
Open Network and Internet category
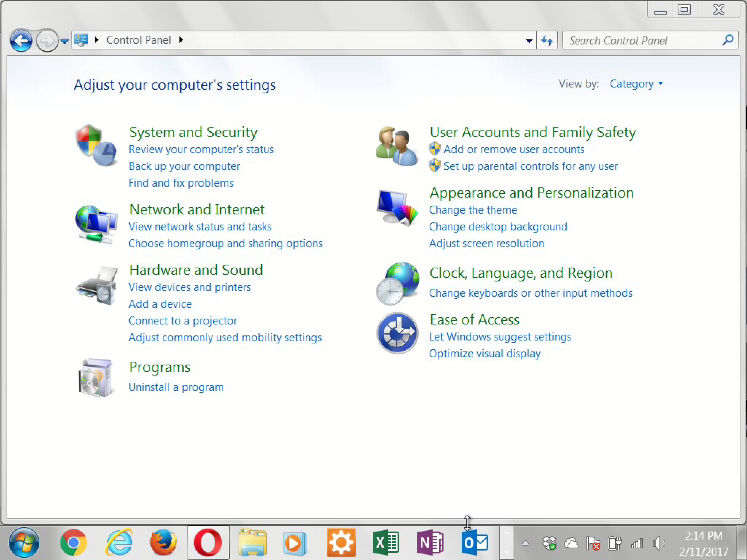point(197,210)
